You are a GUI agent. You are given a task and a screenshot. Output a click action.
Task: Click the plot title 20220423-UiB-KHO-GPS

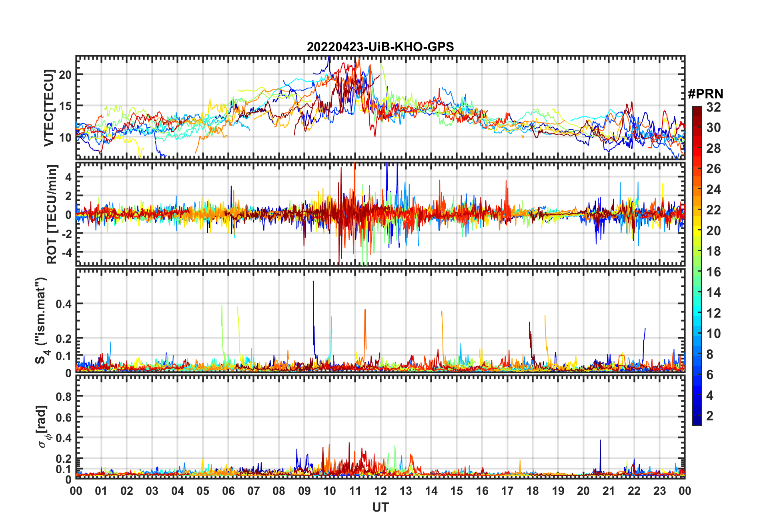380,47
